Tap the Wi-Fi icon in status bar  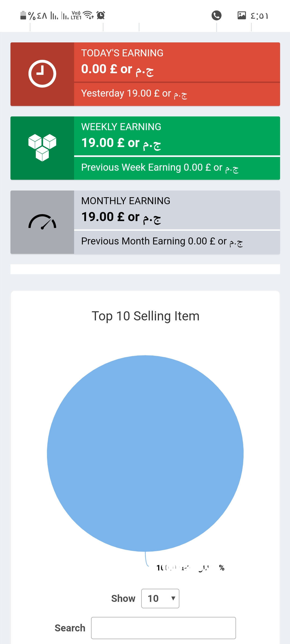click(x=88, y=15)
